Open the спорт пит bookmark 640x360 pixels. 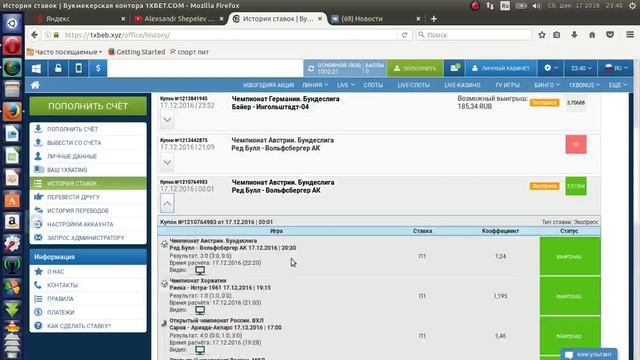point(189,52)
